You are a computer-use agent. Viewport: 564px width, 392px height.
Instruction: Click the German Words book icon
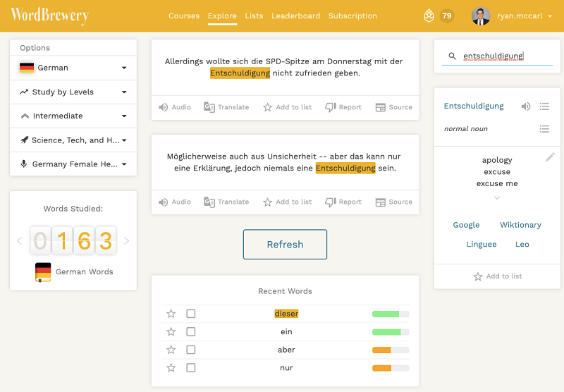(43, 272)
